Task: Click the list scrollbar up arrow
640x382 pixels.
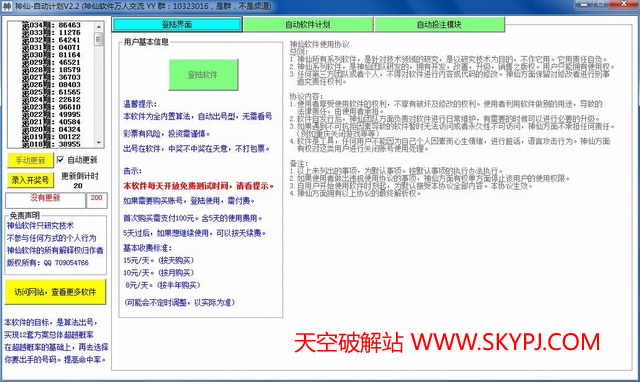Action: 98,27
